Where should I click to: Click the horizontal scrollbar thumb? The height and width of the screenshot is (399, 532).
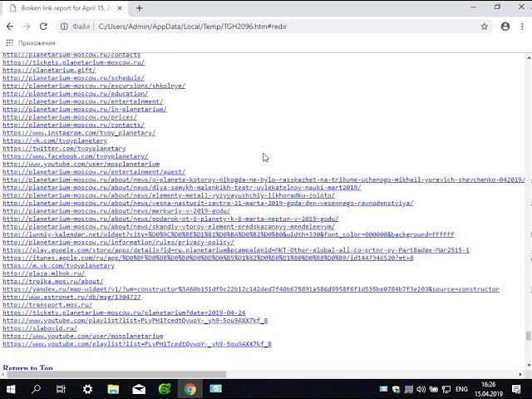tap(116, 374)
